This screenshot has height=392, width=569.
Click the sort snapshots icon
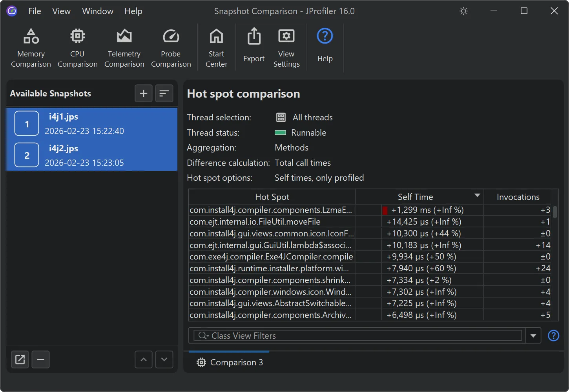coord(164,93)
